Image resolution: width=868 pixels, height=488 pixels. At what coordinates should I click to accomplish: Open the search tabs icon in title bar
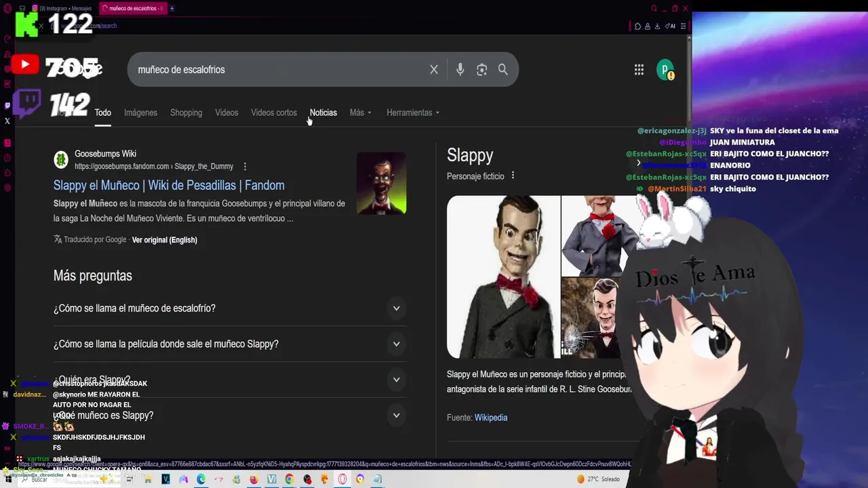pos(654,8)
